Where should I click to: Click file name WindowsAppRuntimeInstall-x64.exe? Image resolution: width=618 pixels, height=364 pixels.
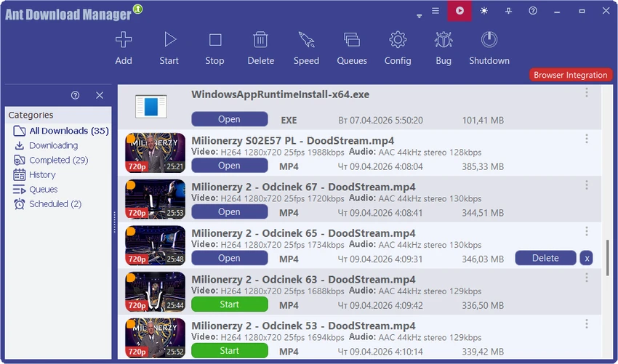(280, 94)
